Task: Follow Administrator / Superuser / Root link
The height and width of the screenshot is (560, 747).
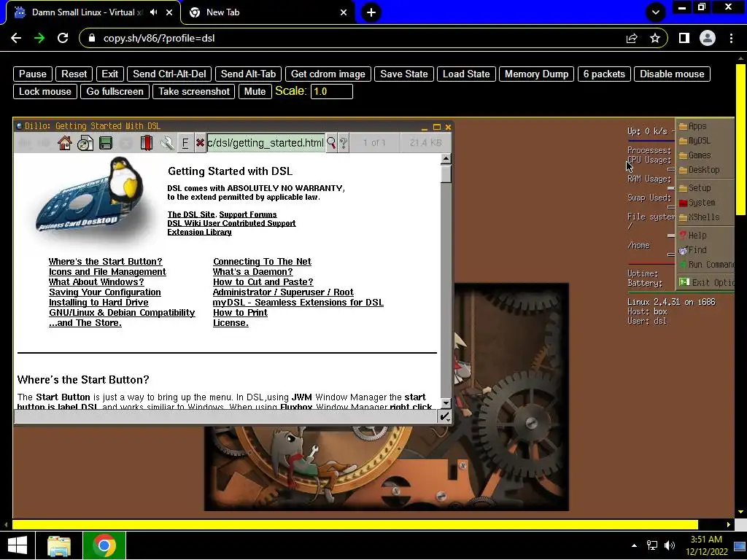Action: (x=283, y=292)
